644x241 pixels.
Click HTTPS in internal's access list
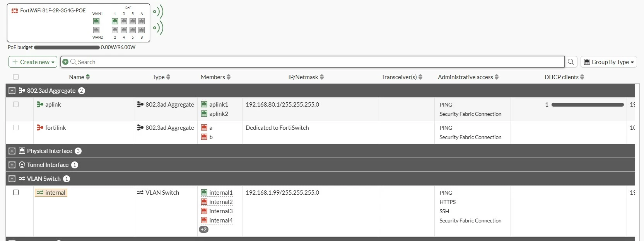point(448,202)
